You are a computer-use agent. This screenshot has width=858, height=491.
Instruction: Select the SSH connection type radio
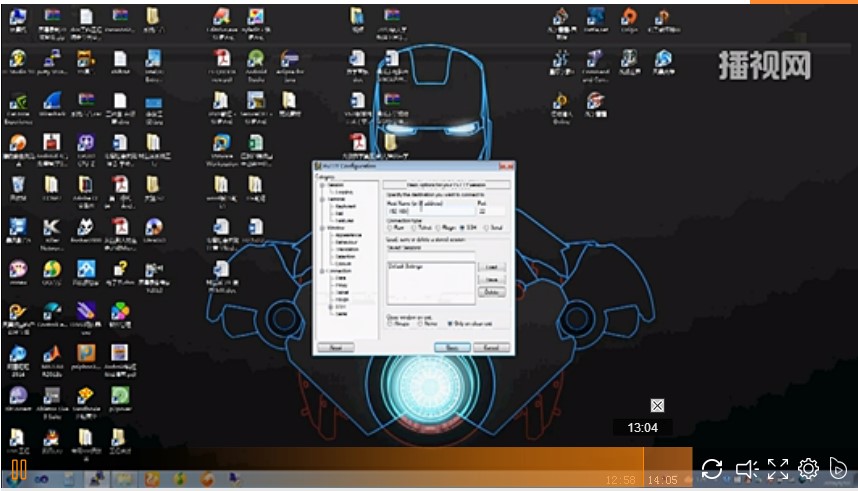(x=462, y=228)
